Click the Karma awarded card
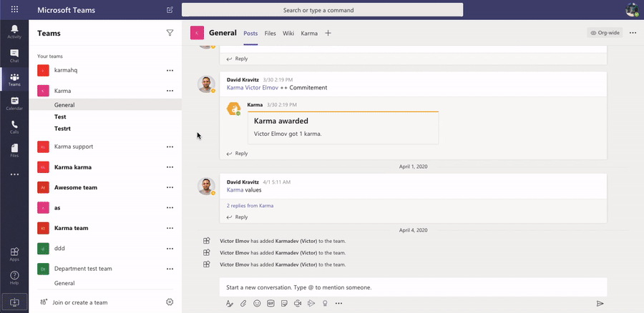 tap(343, 127)
